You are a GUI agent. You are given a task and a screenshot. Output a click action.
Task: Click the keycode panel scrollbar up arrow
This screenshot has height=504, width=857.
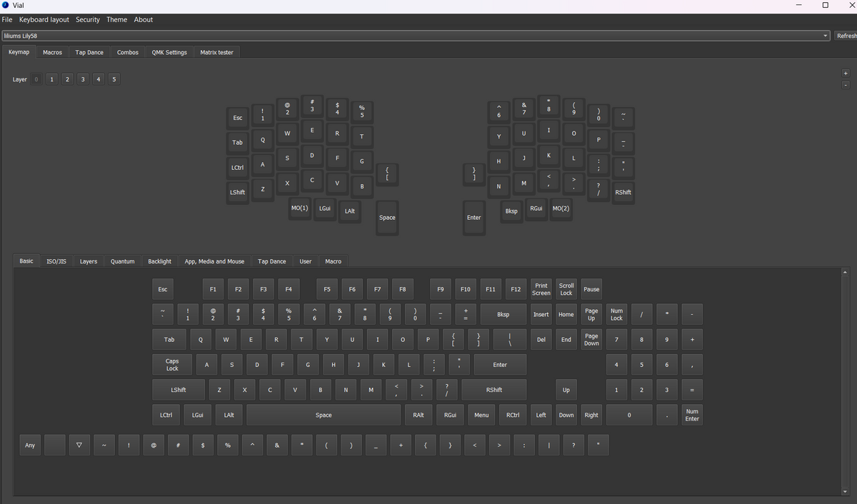pos(846,272)
